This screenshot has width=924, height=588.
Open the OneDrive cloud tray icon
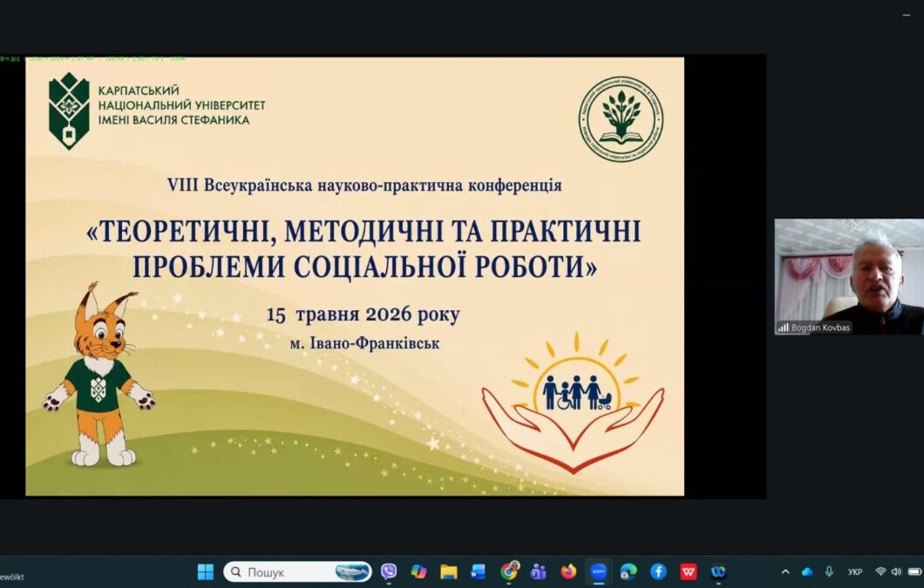807,571
